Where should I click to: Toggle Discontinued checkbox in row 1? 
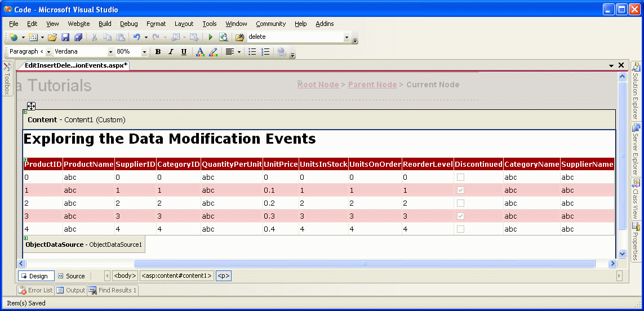(x=461, y=190)
